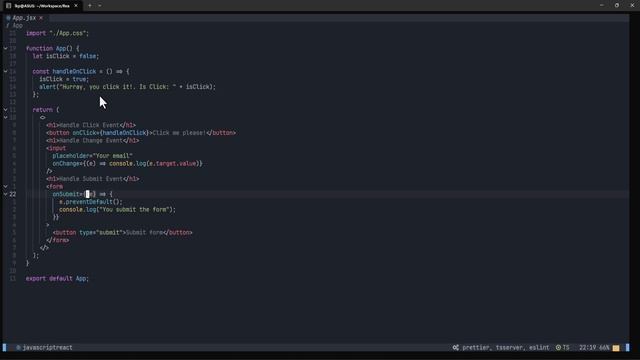Click the let isClick = false line
This screenshot has height=360, width=640.
[x=66, y=56]
